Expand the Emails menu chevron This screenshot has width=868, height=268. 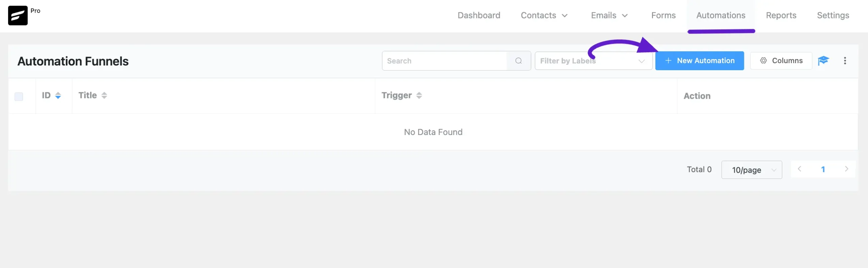625,16
